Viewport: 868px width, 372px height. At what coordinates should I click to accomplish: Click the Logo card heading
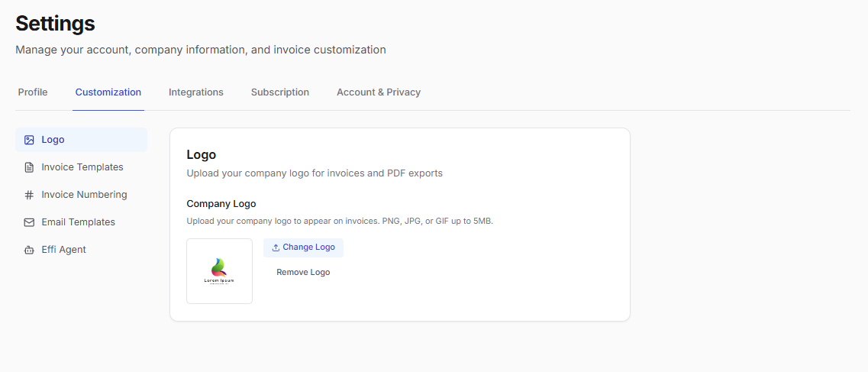point(201,154)
